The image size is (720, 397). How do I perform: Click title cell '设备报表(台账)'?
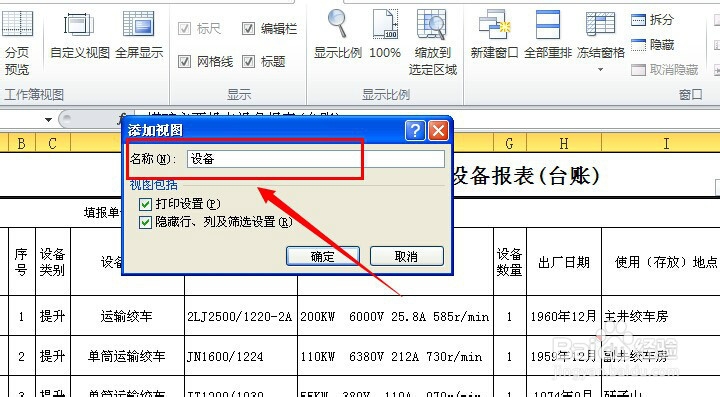526,175
